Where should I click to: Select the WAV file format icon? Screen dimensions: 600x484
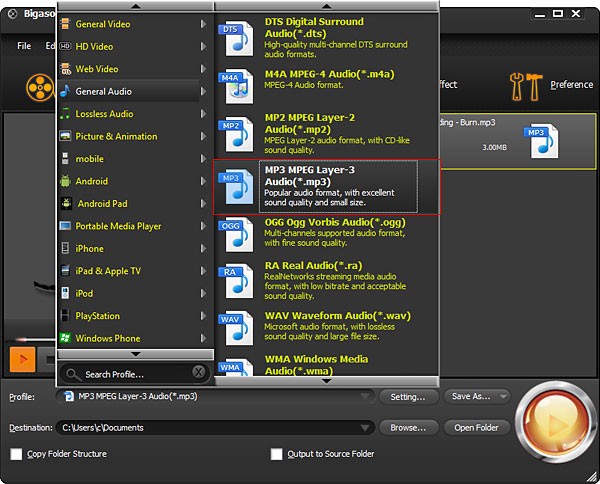tap(236, 328)
